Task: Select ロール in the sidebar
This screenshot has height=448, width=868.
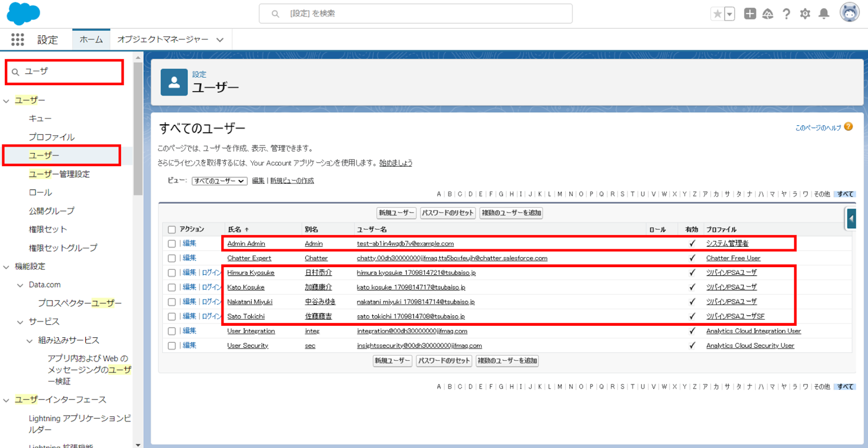Action: [x=41, y=192]
